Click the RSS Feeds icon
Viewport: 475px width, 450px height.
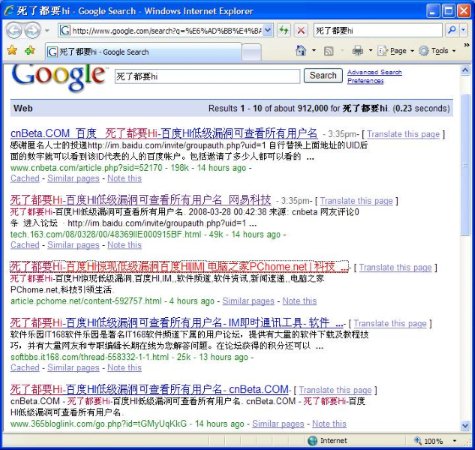pyautogui.click(x=329, y=51)
